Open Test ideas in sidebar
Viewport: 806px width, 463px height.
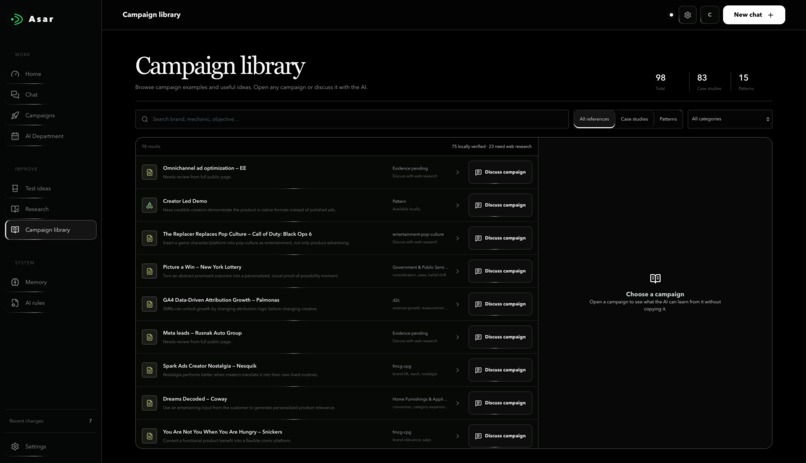tap(50, 189)
